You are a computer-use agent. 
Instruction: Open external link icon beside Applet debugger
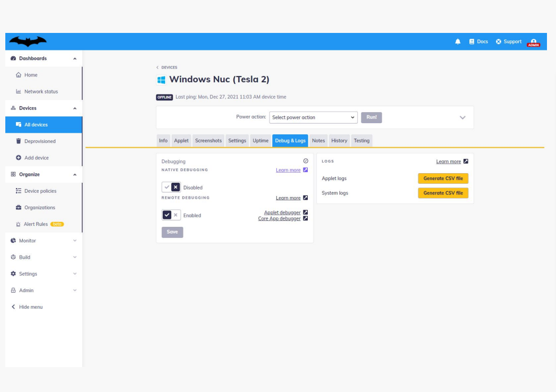pyautogui.click(x=305, y=212)
